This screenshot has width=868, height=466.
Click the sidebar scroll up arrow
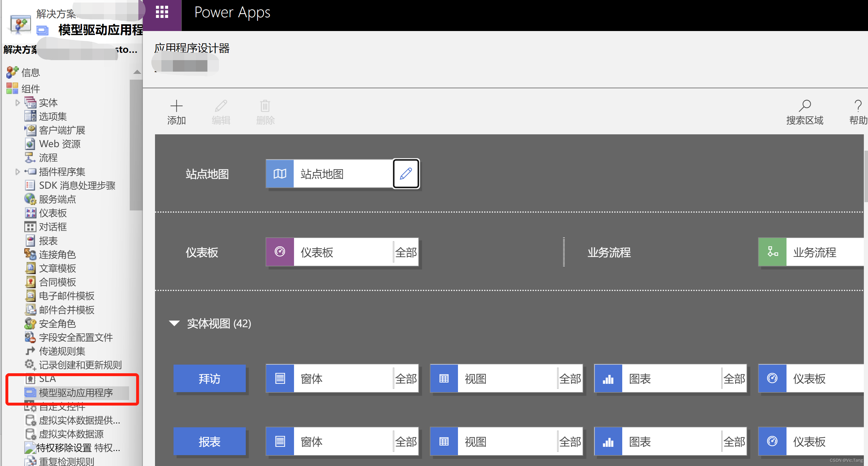click(x=137, y=72)
